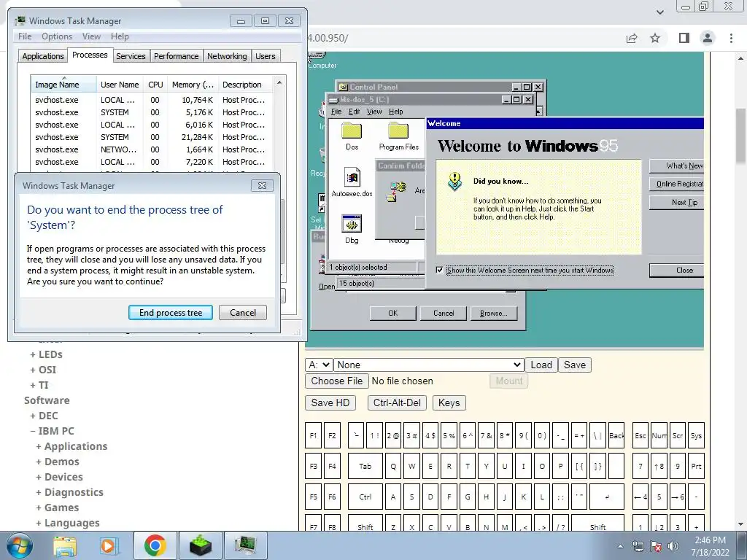Image resolution: width=747 pixels, height=560 pixels.
Task: Select svchost.exe row owned by NETWO...
Action: pyautogui.click(x=152, y=149)
